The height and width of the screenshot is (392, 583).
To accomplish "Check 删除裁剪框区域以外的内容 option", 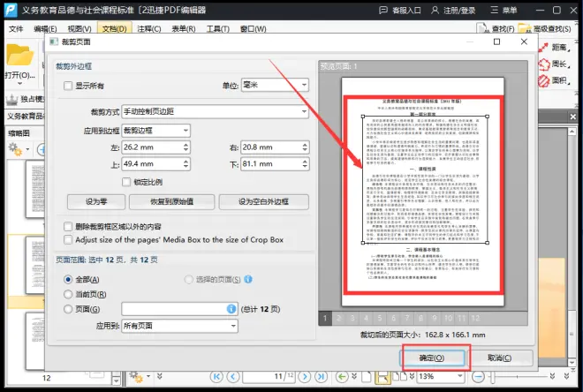I will tap(68, 226).
